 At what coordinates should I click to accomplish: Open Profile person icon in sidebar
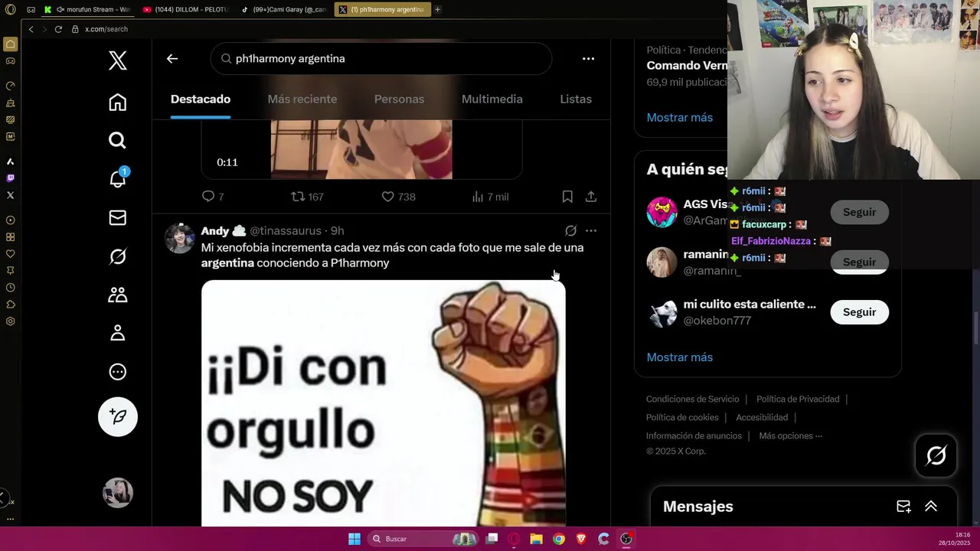point(117,333)
